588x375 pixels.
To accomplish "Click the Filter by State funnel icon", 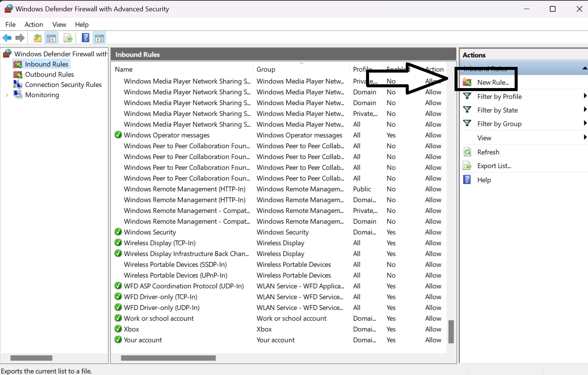I will pos(467,110).
